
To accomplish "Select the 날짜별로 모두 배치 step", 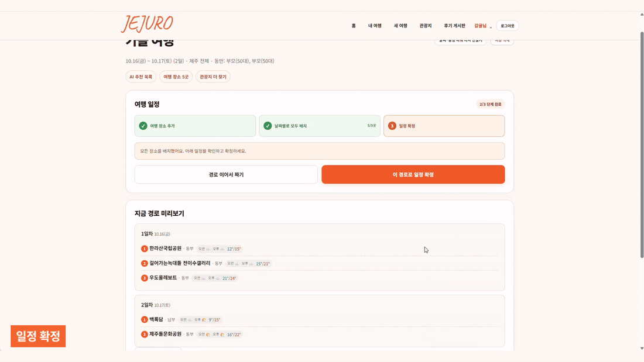I will 320,126.
